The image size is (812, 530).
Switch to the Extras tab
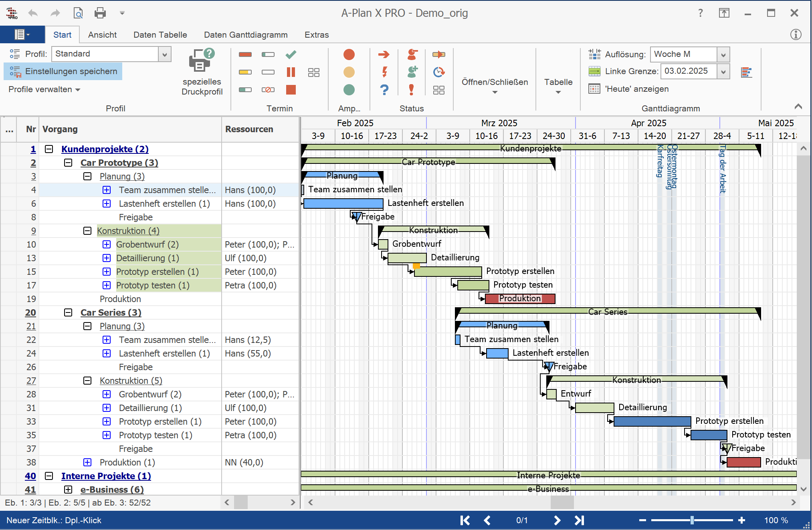tap(317, 35)
